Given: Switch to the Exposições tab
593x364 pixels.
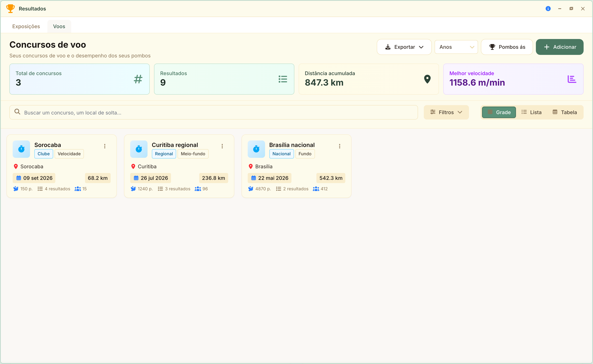Looking at the screenshot, I should (x=26, y=27).
